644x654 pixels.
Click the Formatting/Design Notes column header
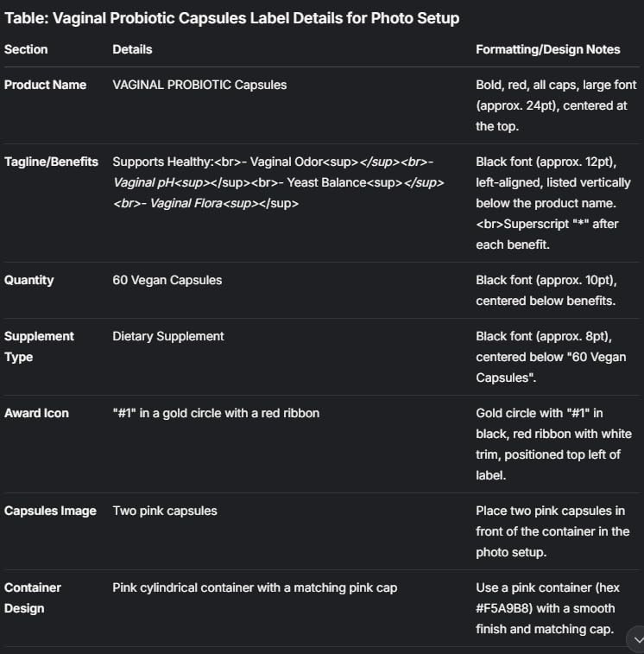click(x=547, y=49)
